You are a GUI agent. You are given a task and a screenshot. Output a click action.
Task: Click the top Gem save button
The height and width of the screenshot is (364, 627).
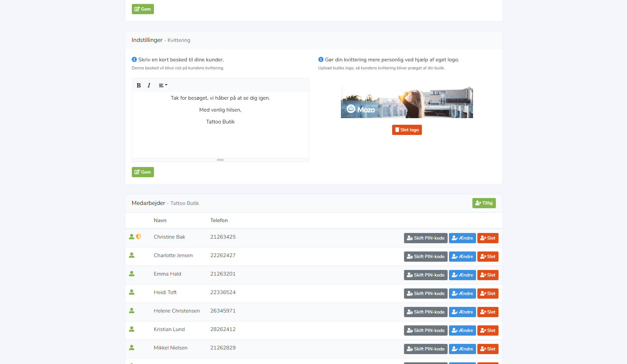click(143, 9)
